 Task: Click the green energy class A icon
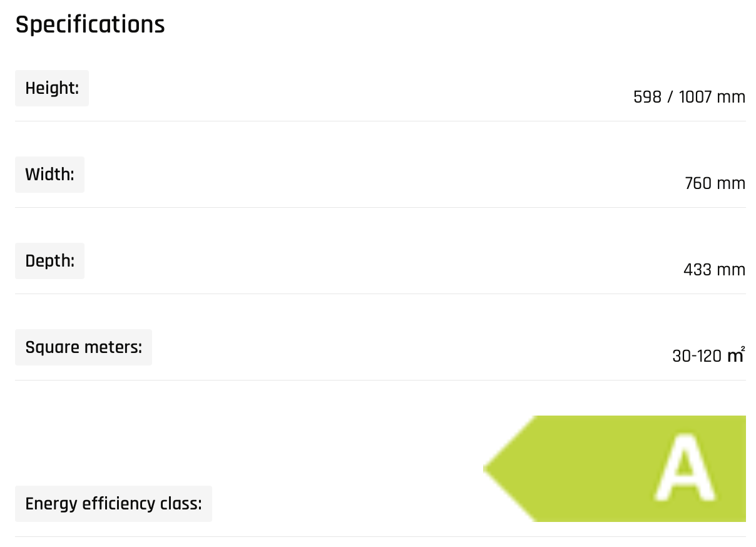(615, 468)
